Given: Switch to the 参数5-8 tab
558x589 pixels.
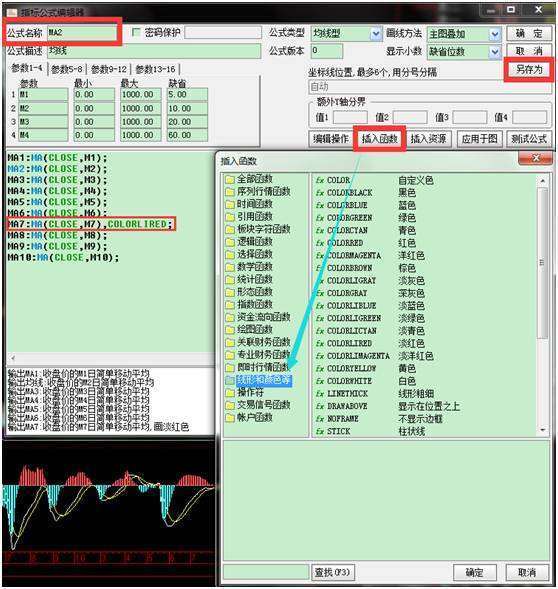Looking at the screenshot, I should 67,69.
